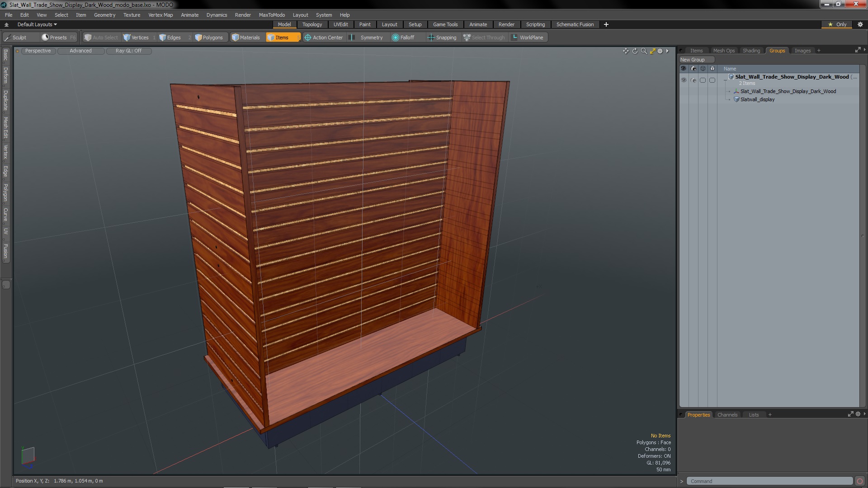Click the viewport zoom magnifier icon
Image resolution: width=868 pixels, height=488 pixels.
point(644,51)
